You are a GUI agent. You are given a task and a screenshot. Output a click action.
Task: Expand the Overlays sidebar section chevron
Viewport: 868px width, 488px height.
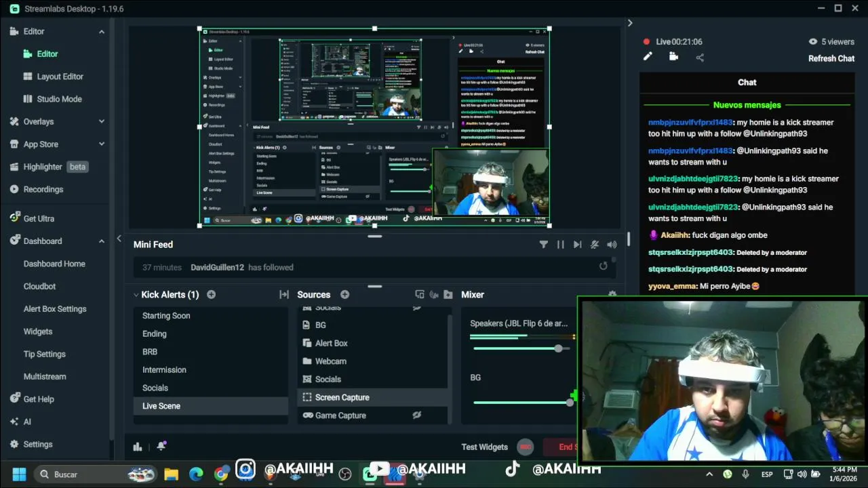(x=102, y=121)
